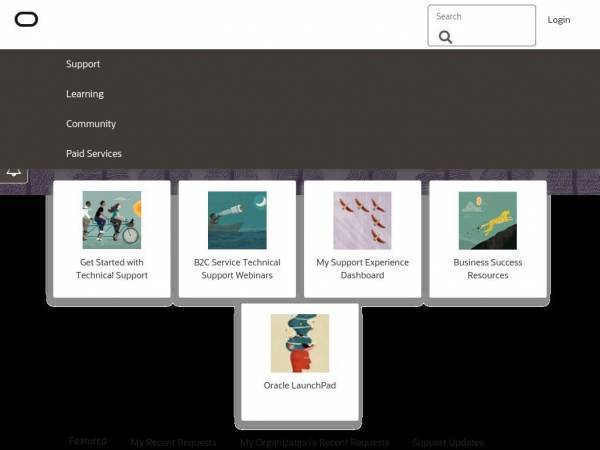Click the Login link
The image size is (600, 450).
click(x=559, y=20)
